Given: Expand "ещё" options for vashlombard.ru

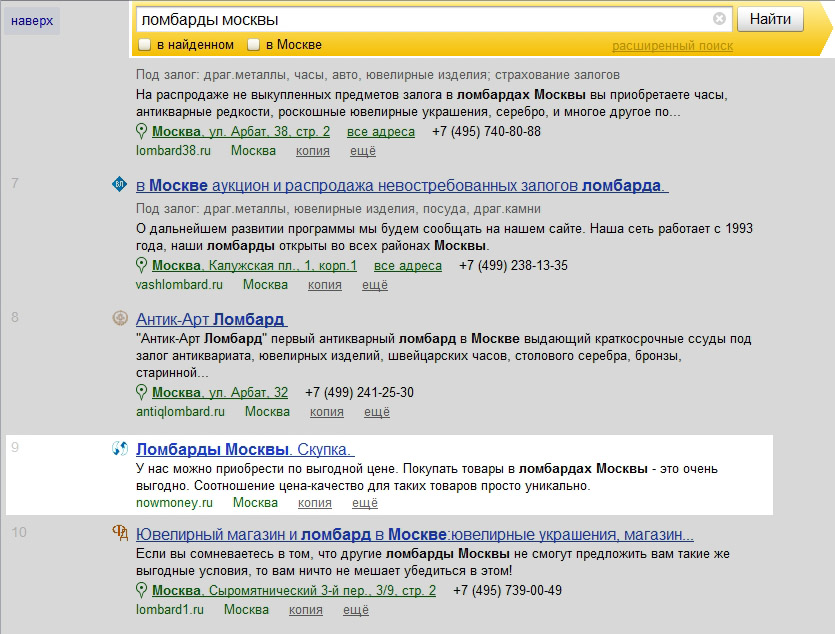Looking at the screenshot, I should point(375,285).
